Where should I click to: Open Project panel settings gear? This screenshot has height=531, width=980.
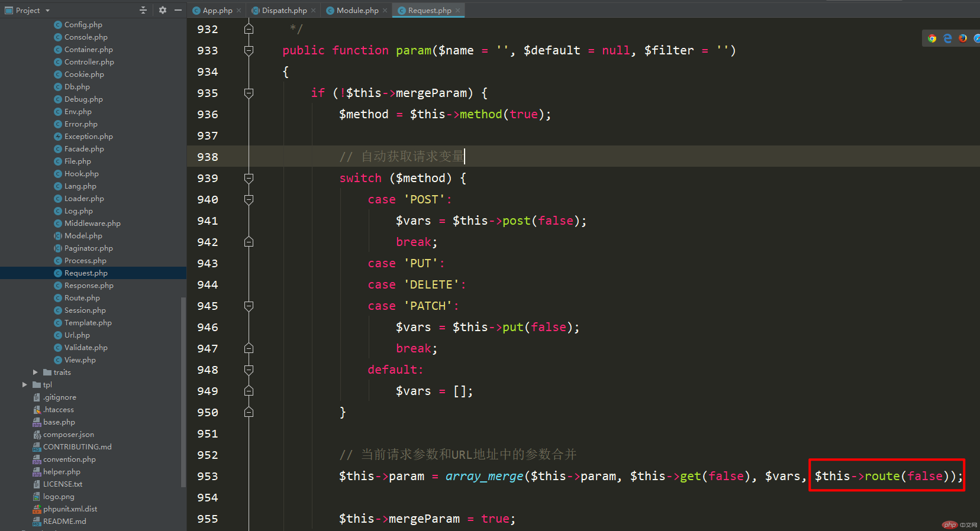tap(163, 10)
